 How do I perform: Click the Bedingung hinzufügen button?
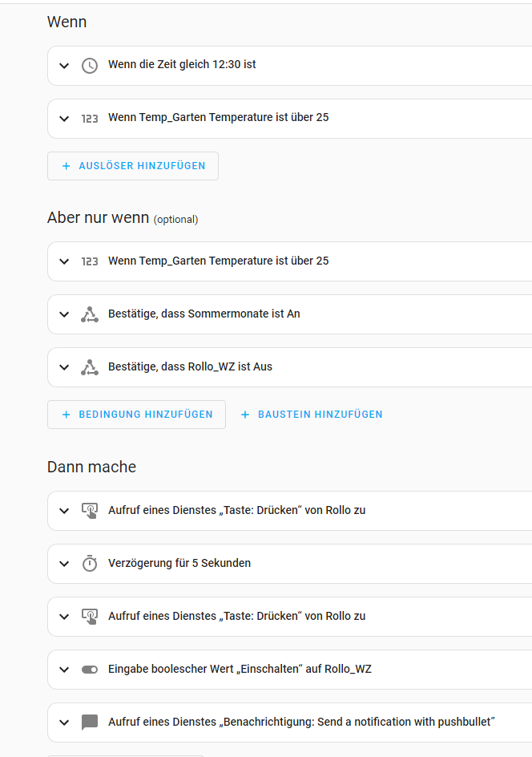click(x=136, y=415)
